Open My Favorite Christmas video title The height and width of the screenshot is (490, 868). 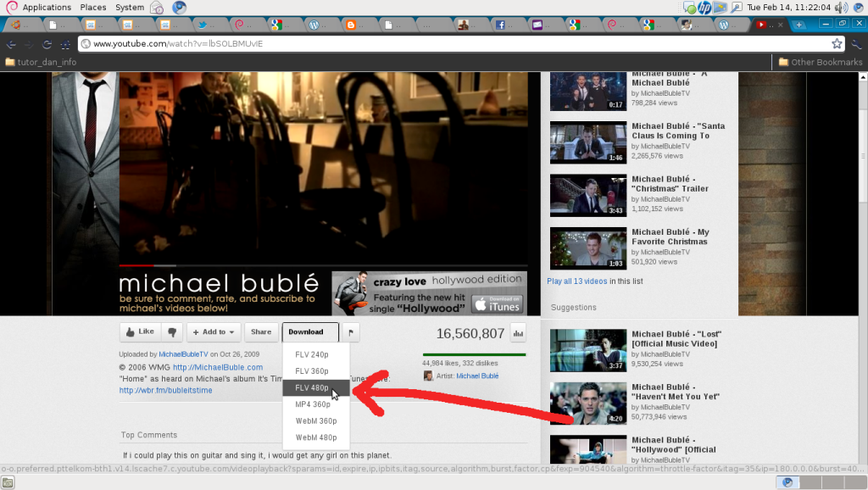tap(670, 237)
